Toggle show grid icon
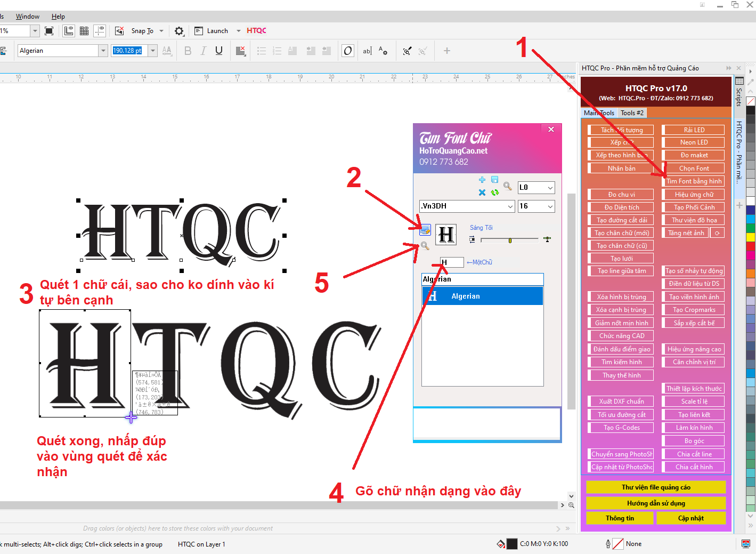The image size is (756, 554). pos(84,31)
